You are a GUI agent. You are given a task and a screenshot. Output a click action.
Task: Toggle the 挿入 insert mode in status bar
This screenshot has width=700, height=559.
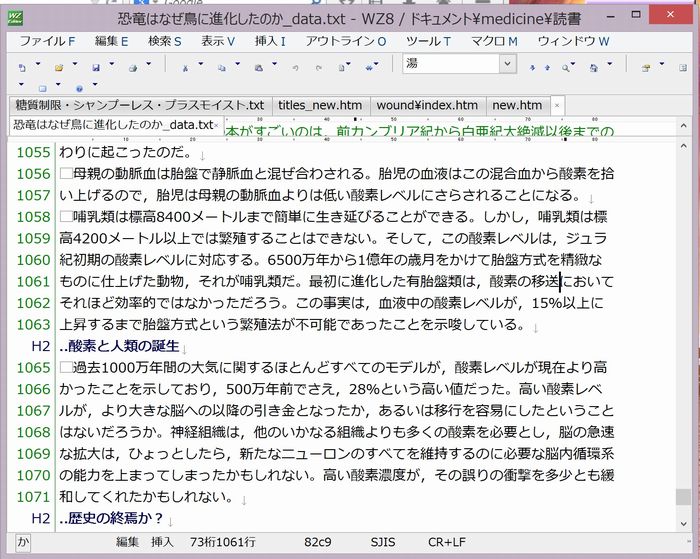coord(162,541)
